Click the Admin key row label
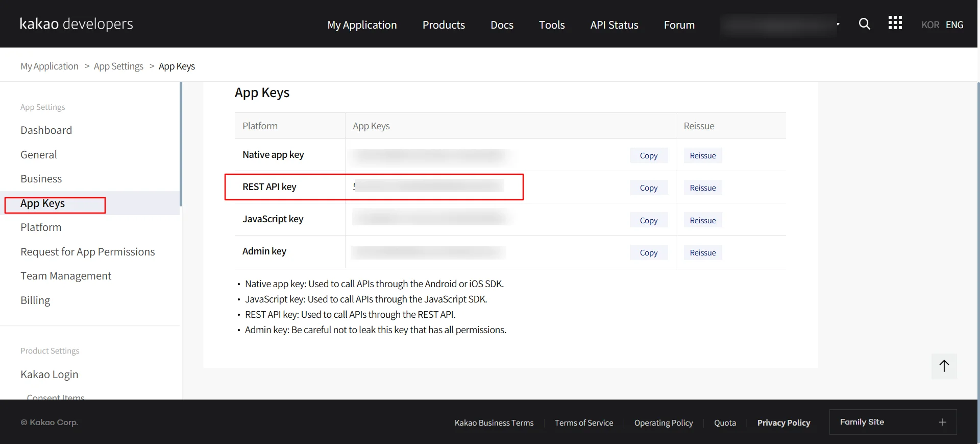The width and height of the screenshot is (980, 444). (264, 251)
